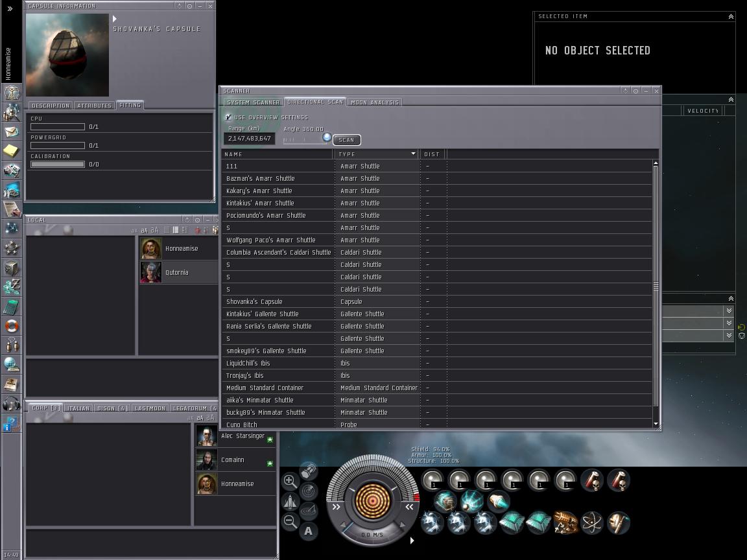Expand the Neocom sidebar with double arrows
The width and height of the screenshot is (747, 560).
point(10,8)
